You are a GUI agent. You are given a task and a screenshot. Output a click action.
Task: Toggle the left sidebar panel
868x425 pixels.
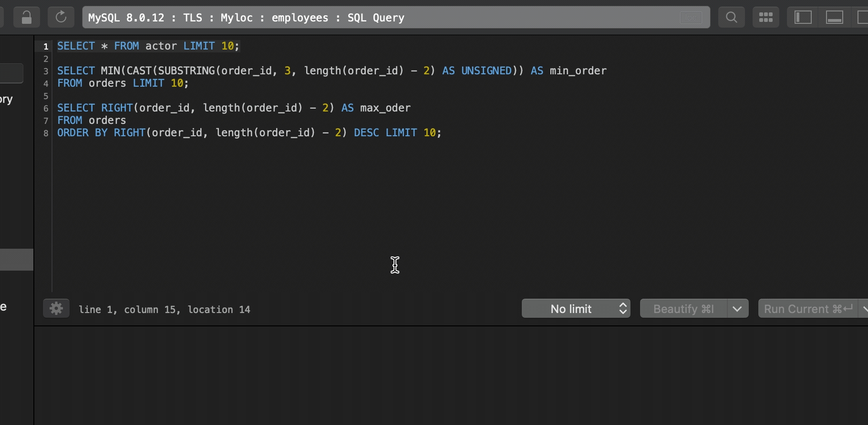[x=803, y=18]
